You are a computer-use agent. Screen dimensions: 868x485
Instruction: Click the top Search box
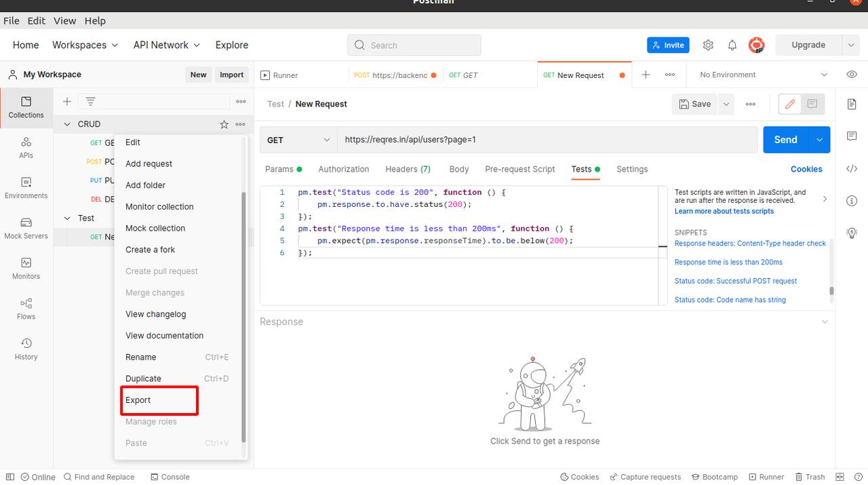414,45
